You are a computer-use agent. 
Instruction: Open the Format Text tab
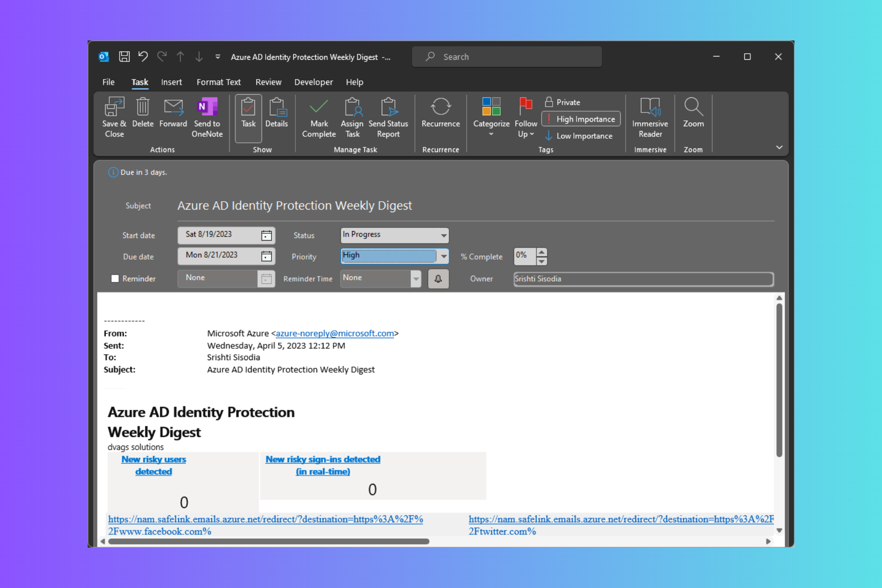pyautogui.click(x=218, y=82)
